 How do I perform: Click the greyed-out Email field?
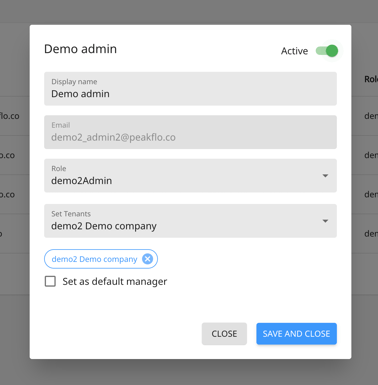click(190, 132)
